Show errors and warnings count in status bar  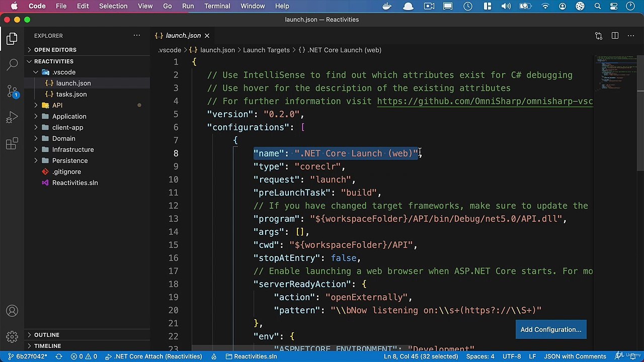pos(84,356)
